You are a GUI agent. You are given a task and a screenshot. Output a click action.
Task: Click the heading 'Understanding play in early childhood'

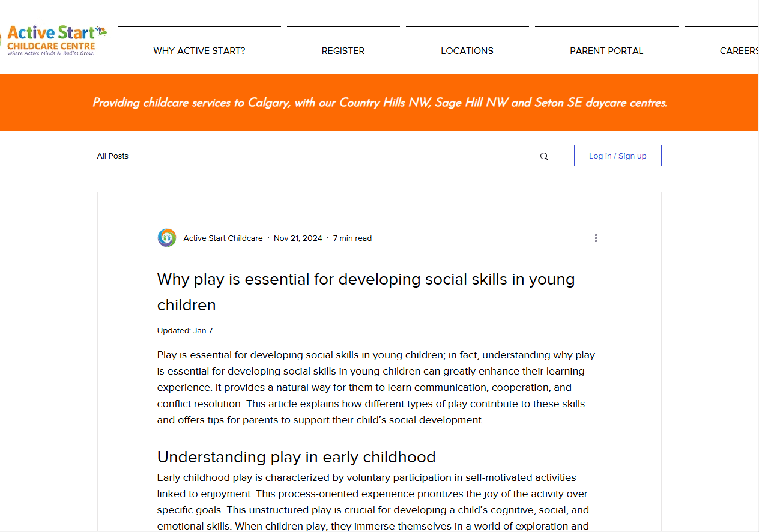[x=296, y=456]
